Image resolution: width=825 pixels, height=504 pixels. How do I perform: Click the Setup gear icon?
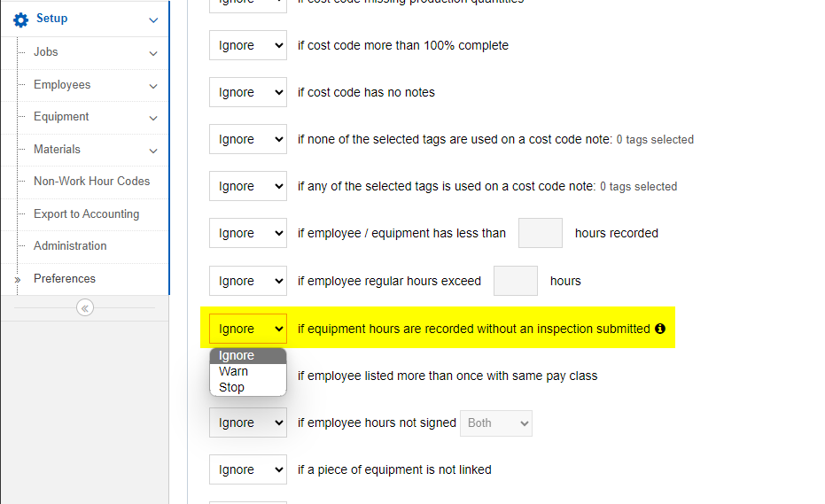click(20, 20)
